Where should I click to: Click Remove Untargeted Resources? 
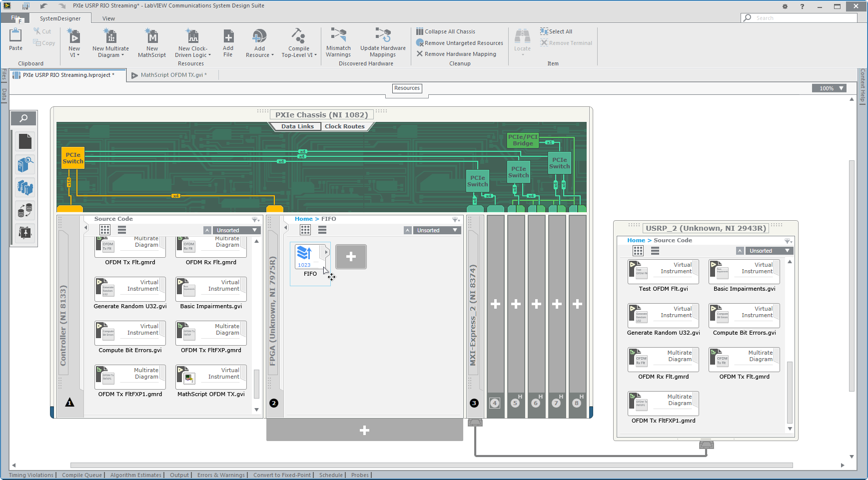point(460,43)
